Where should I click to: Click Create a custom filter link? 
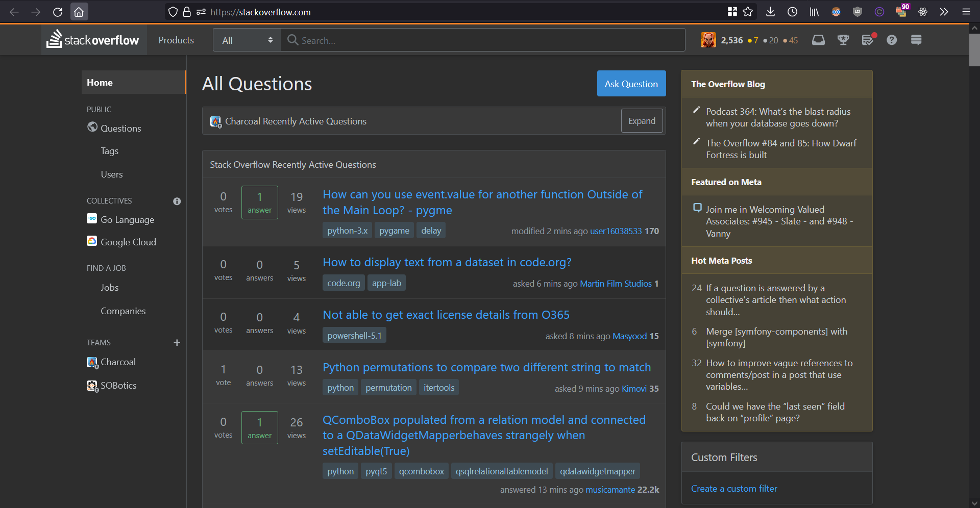(734, 489)
